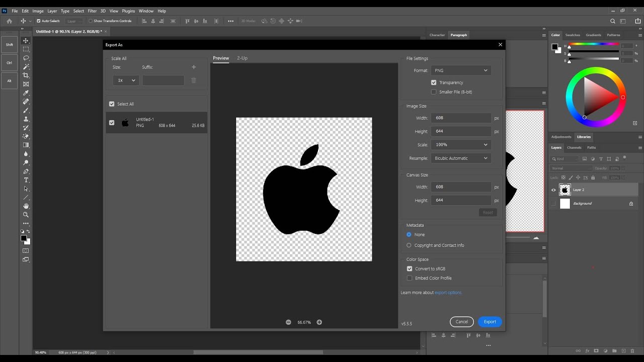The image size is (644, 362).
Task: Select the Zoom tool in the toolbar
Action: (x=26, y=215)
